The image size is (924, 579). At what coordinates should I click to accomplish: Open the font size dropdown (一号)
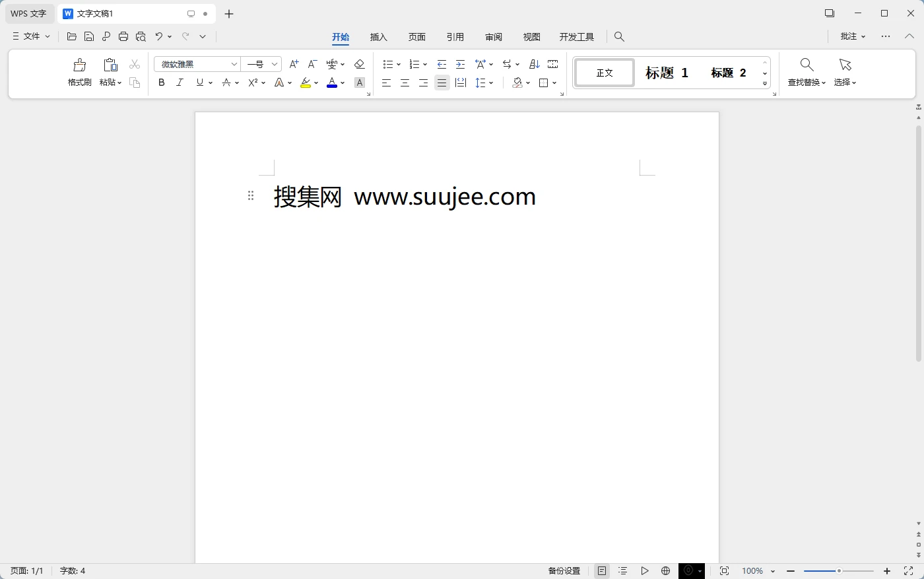point(275,64)
